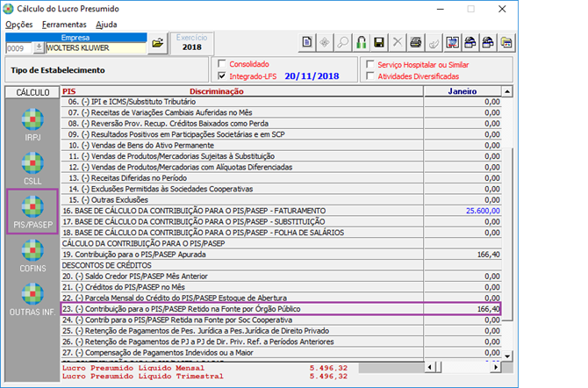Select row 21 Créditos do PIS/PASEP no Mês
Viewport: 588px width, 388px height.
pyautogui.click(x=281, y=287)
